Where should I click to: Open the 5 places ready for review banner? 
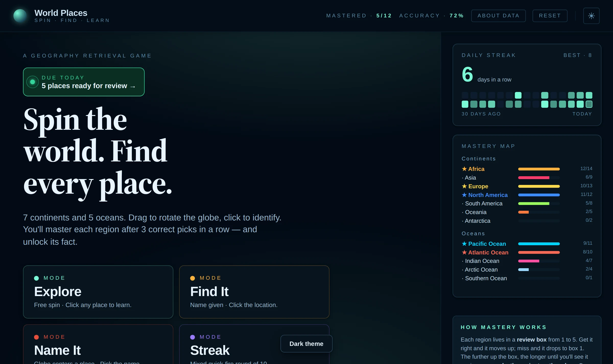coord(84,82)
